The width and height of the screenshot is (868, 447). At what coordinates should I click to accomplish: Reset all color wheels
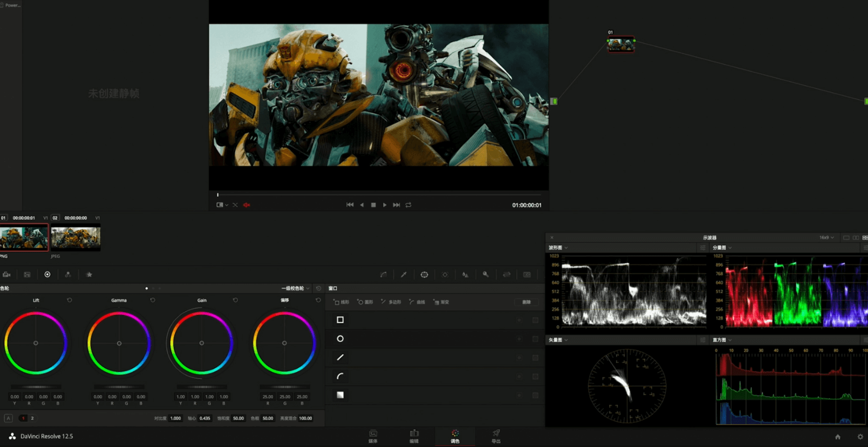coord(318,288)
